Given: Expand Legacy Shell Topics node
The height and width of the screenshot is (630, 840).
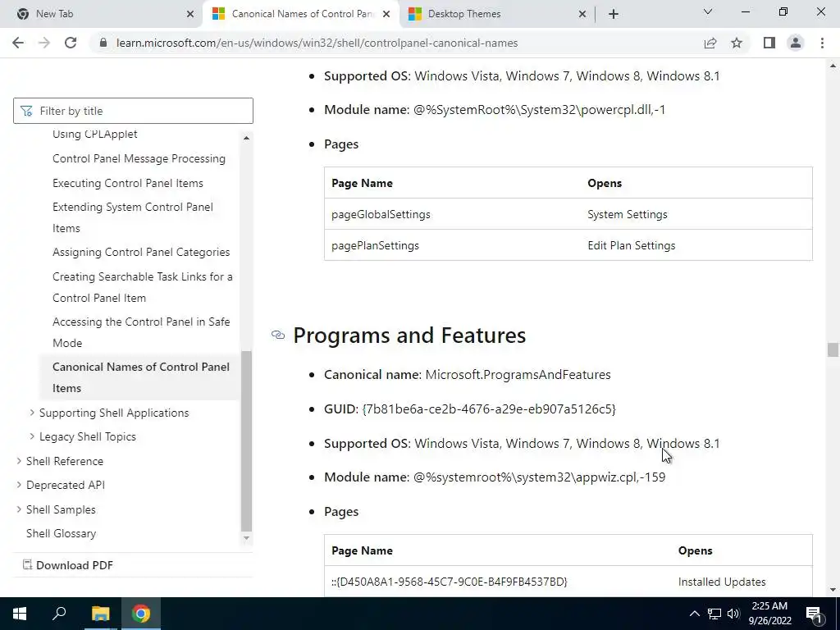Looking at the screenshot, I should [32, 436].
